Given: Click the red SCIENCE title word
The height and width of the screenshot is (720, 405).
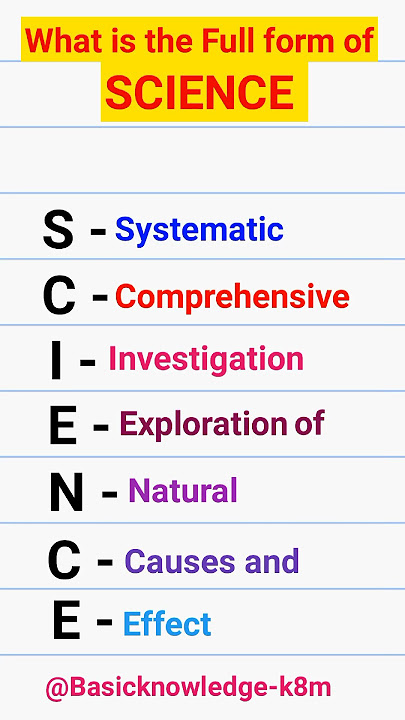Looking at the screenshot, I should click(x=199, y=91).
